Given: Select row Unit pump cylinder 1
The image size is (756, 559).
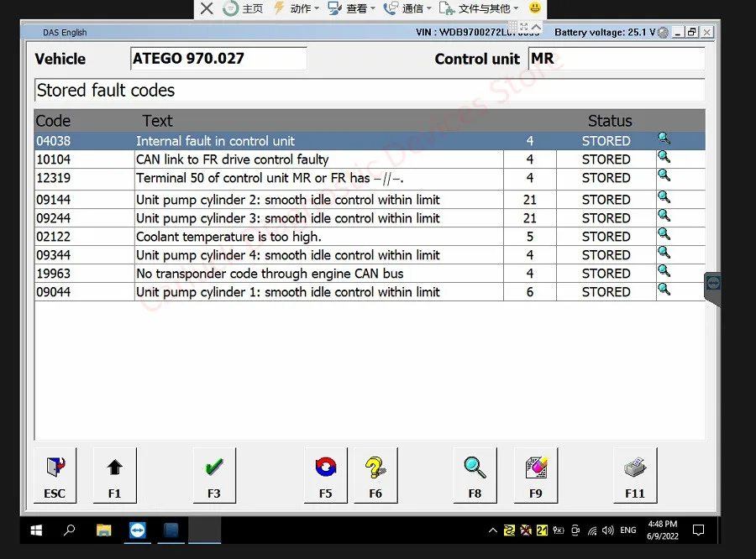Looking at the screenshot, I should pos(370,292).
